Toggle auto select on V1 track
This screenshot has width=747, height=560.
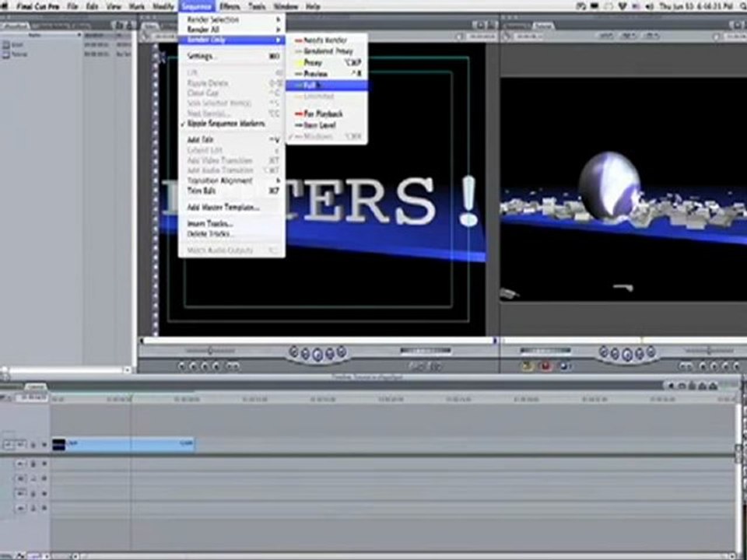[44, 445]
